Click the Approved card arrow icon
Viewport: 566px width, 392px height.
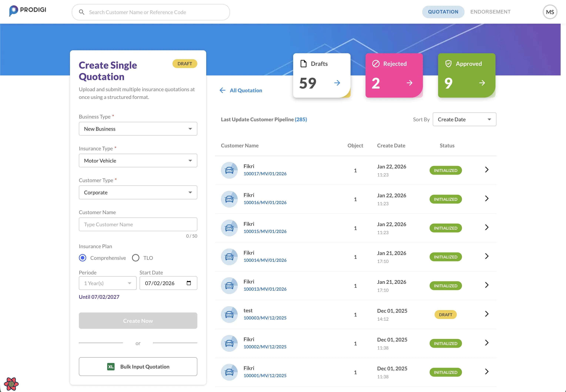click(482, 83)
